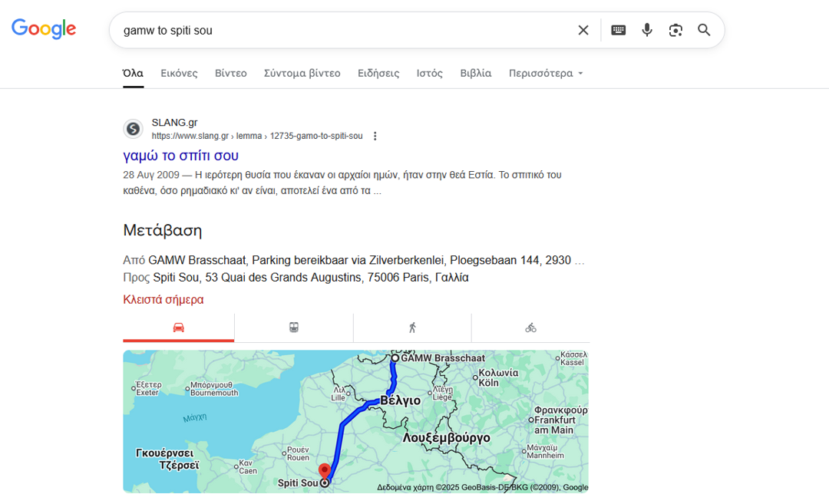
Task: Click the Google logo
Action: (x=44, y=29)
